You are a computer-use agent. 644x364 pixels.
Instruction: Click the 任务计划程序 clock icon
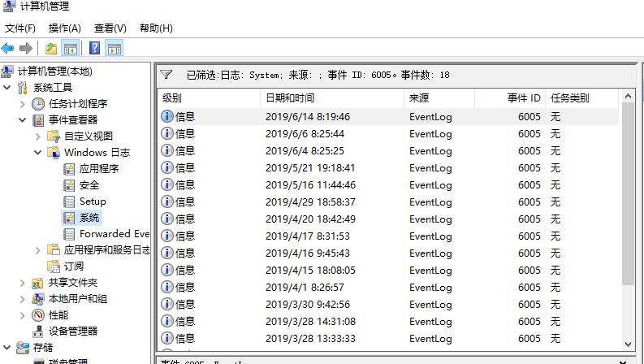[38, 104]
